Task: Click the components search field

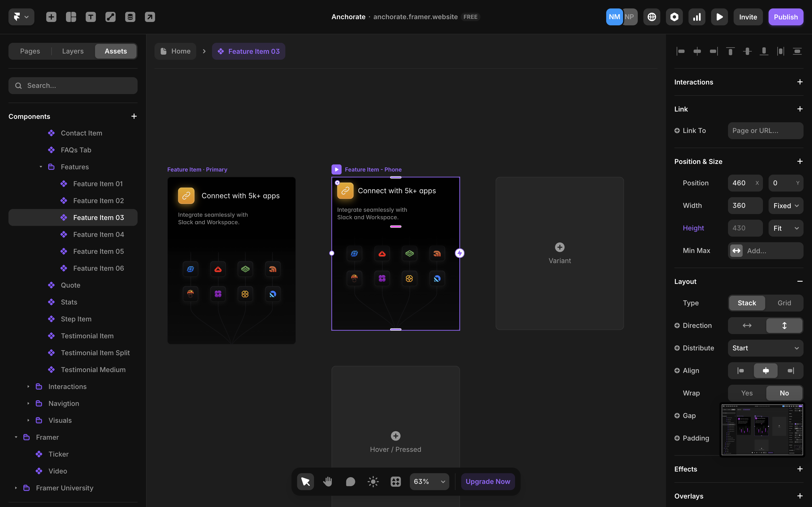Action: (73, 86)
